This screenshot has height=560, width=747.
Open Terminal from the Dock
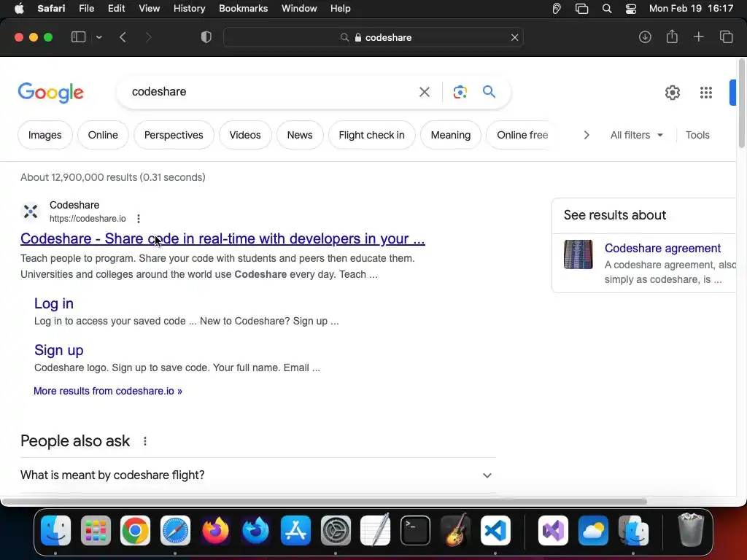click(x=415, y=531)
